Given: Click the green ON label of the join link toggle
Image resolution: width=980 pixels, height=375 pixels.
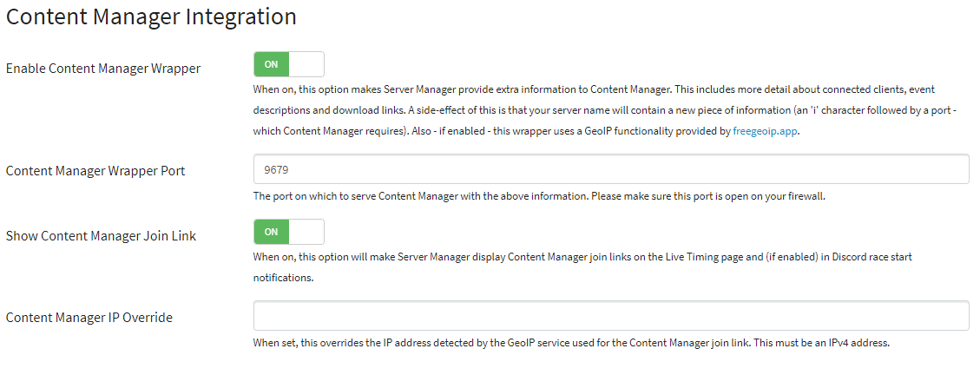Looking at the screenshot, I should click(x=271, y=232).
